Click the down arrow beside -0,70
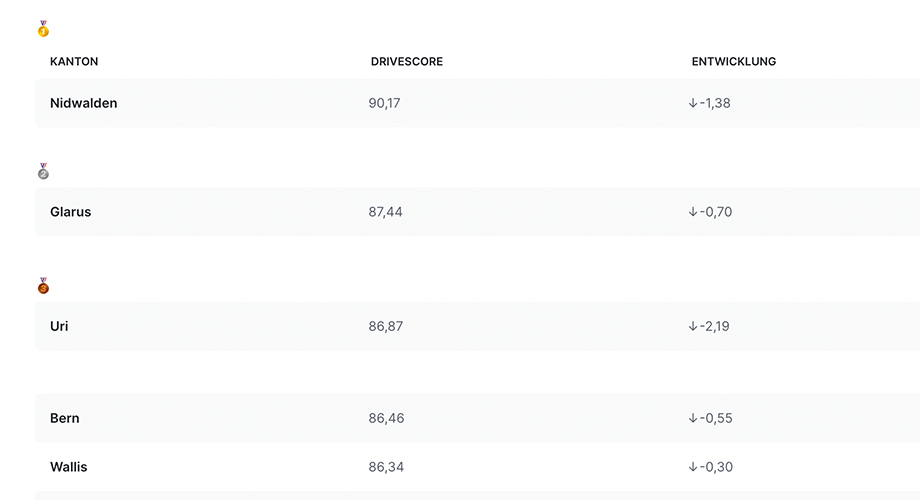920x500 pixels. coord(693,212)
